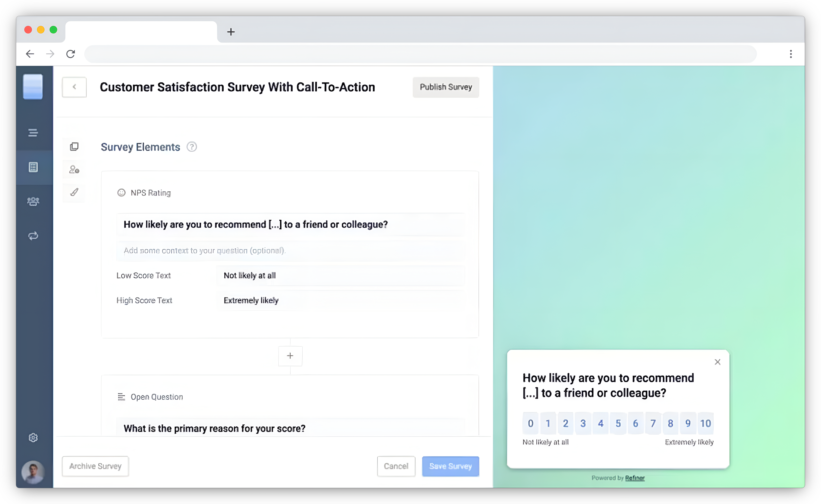The height and width of the screenshot is (504, 821).
Task: Cancel the current survey edits
Action: tap(396, 466)
